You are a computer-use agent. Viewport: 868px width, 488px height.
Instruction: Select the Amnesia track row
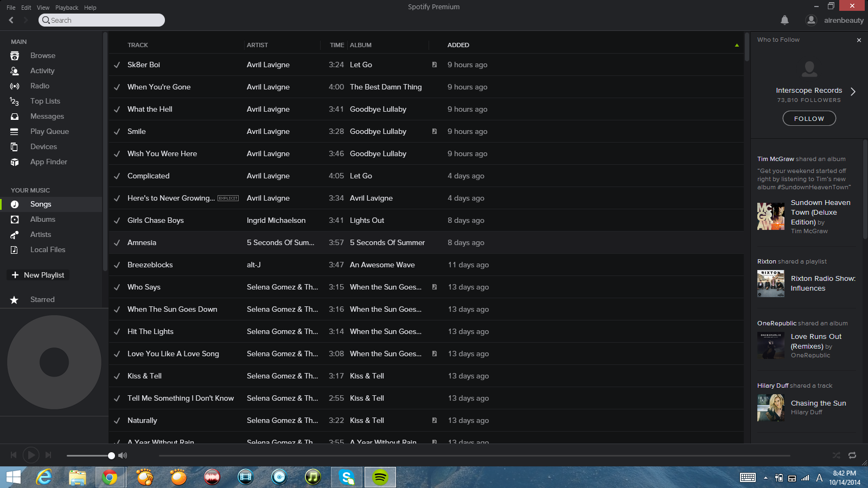point(426,243)
